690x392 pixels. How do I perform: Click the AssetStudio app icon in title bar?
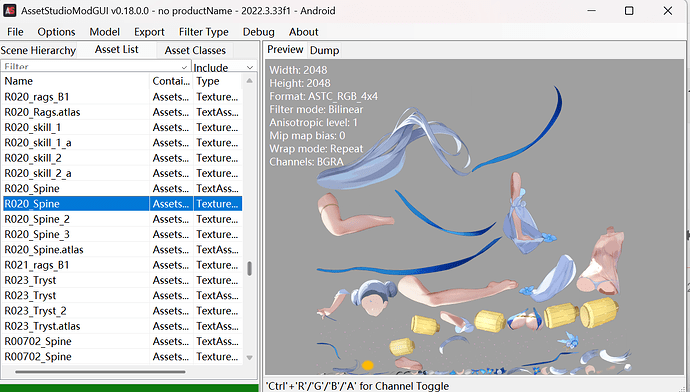tap(10, 11)
